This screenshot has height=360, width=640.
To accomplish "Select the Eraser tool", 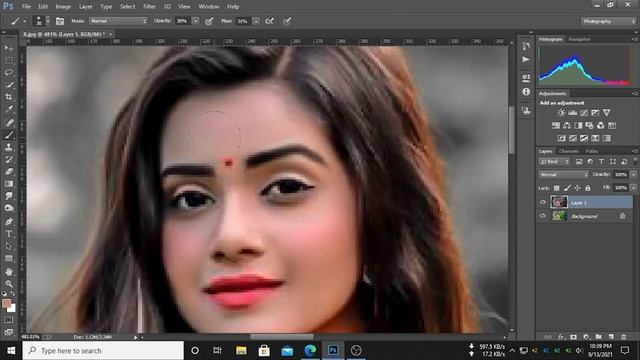I will point(9,171).
